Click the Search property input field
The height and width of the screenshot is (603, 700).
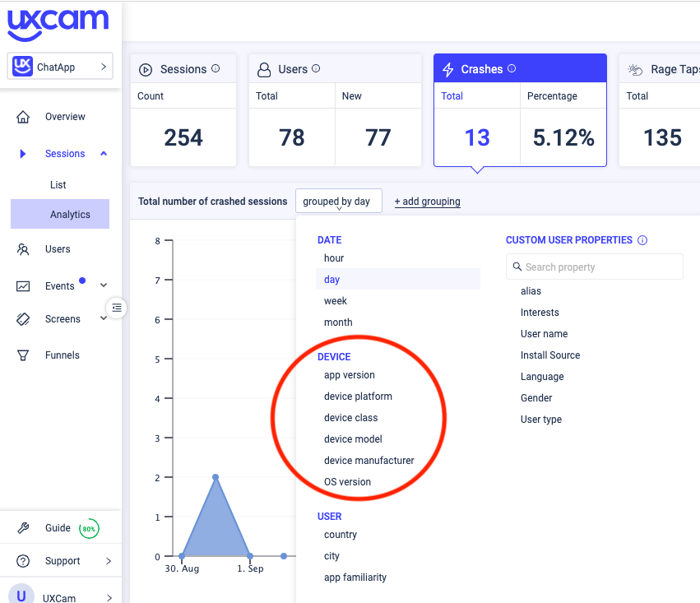pos(594,267)
